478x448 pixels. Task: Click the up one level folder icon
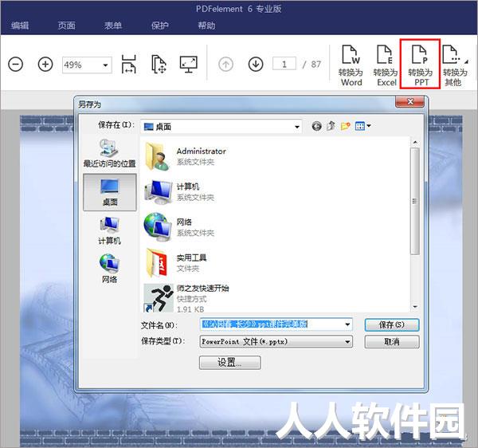pyautogui.click(x=331, y=126)
